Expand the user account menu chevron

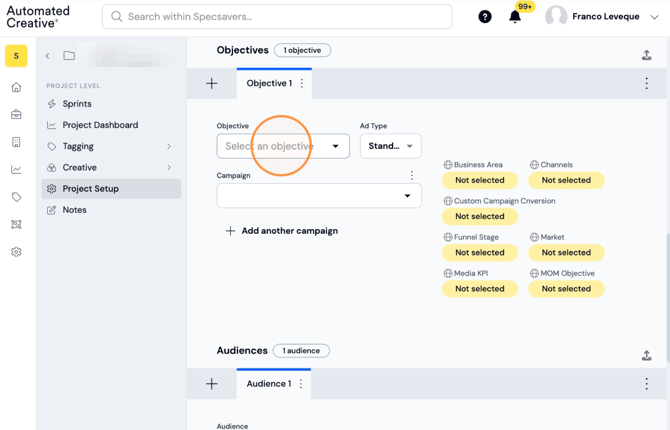654,17
